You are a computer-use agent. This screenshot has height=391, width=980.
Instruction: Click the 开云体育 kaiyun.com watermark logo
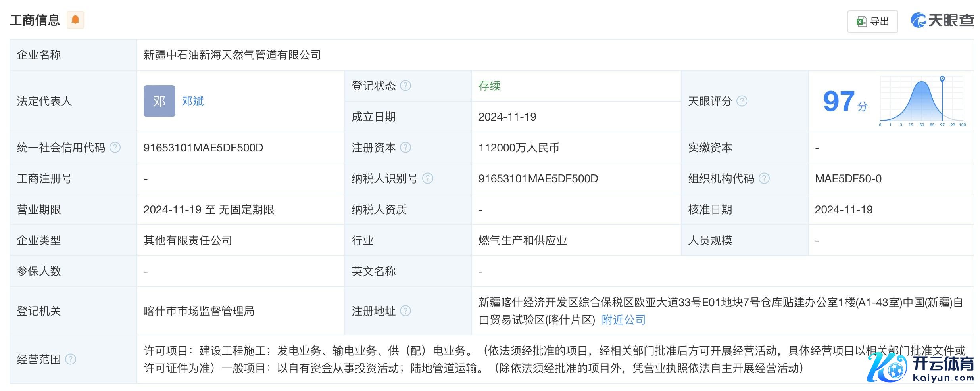920,367
